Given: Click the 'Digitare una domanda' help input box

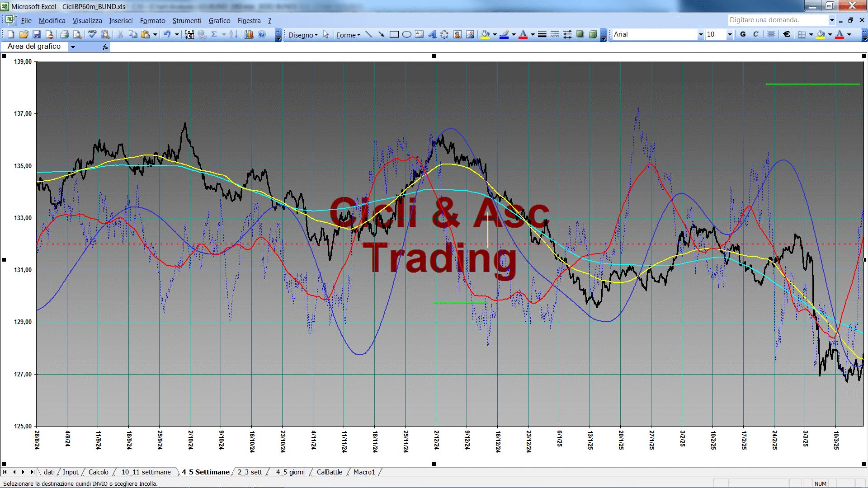Looking at the screenshot, I should pyautogui.click(x=778, y=20).
